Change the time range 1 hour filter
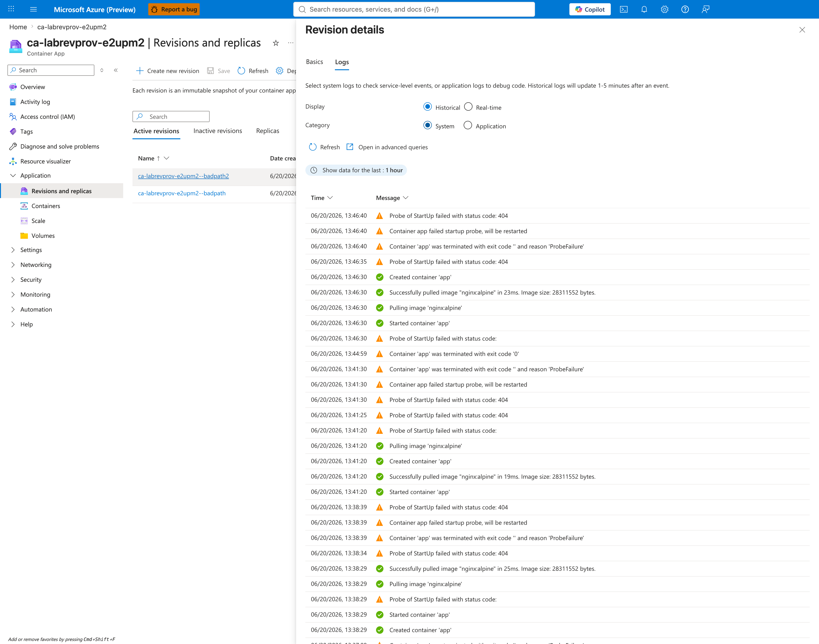 pyautogui.click(x=356, y=170)
